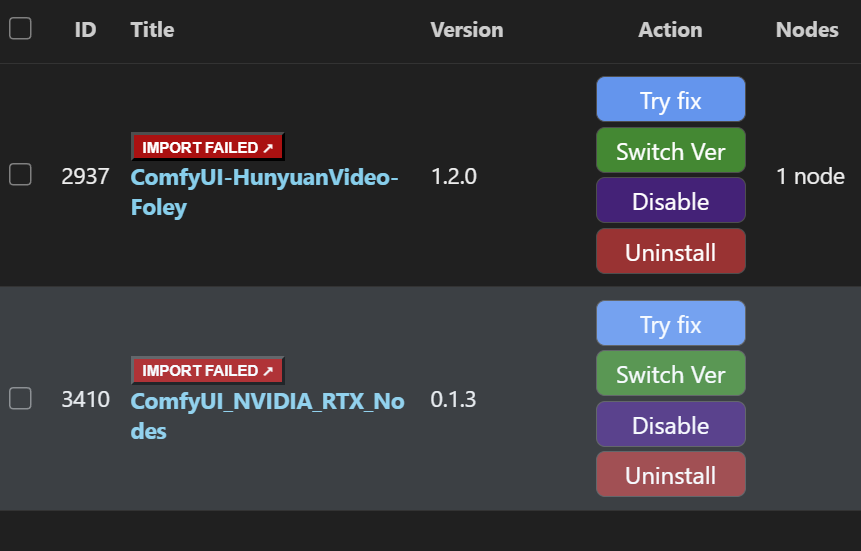This screenshot has height=551, width=861.
Task: Check the box for row 3410
Action: point(20,398)
